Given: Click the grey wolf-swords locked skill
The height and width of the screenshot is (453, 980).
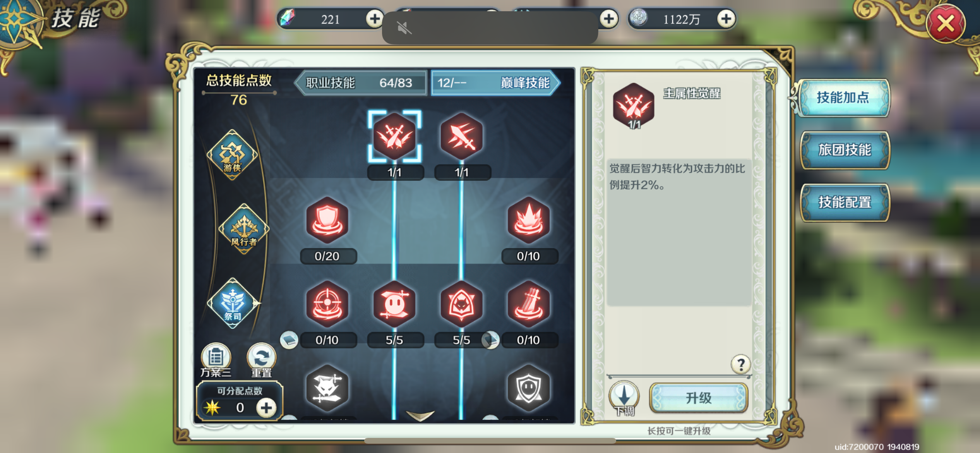Looking at the screenshot, I should (327, 388).
